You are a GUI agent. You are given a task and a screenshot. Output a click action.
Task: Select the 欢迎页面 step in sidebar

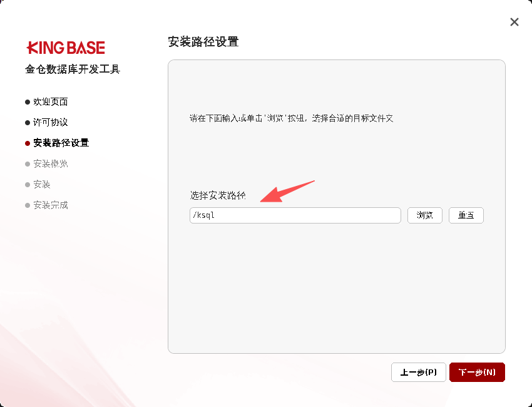(51, 101)
